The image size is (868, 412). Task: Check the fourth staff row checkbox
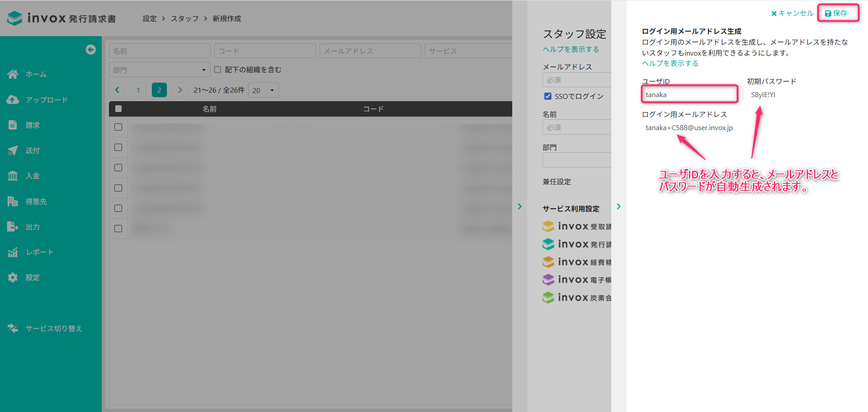pos(118,188)
